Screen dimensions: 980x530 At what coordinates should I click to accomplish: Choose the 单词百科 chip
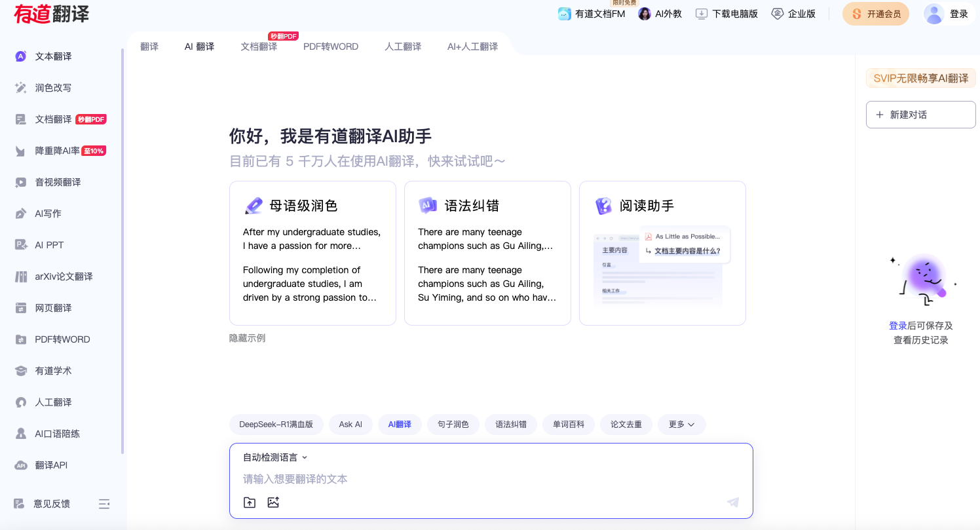click(x=569, y=425)
